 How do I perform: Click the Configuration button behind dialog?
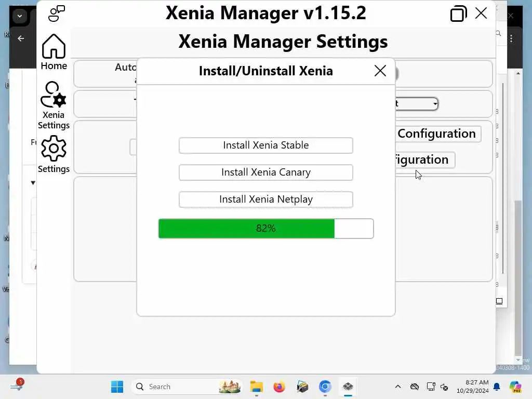coord(438,134)
